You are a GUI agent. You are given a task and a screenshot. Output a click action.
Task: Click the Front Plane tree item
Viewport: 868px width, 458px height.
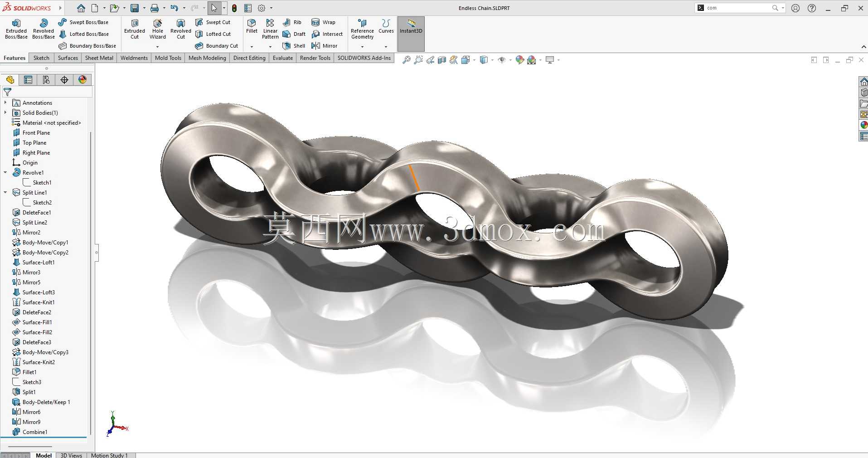click(31, 133)
